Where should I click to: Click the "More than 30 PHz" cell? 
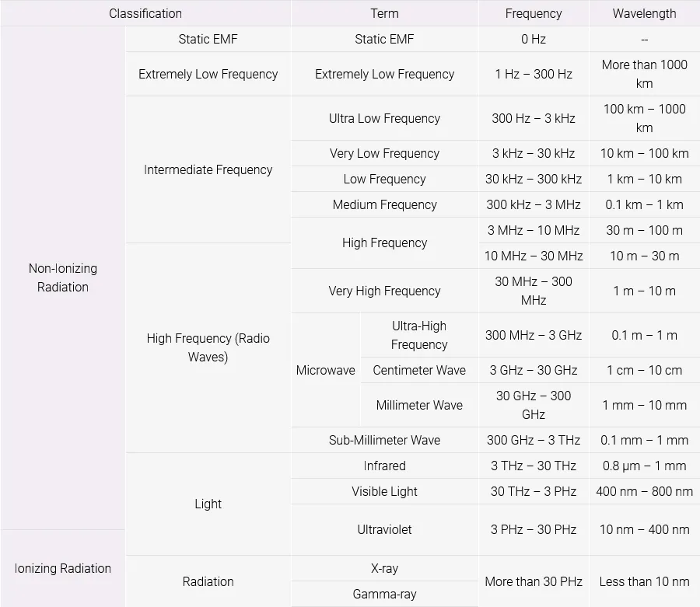click(534, 581)
